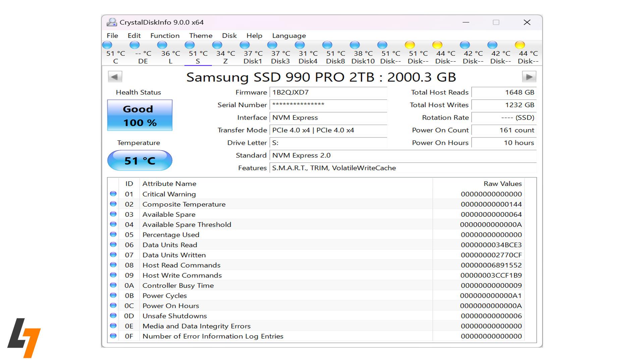Switch to the L drive disk
The width and height of the screenshot is (644, 362).
(x=162, y=45)
